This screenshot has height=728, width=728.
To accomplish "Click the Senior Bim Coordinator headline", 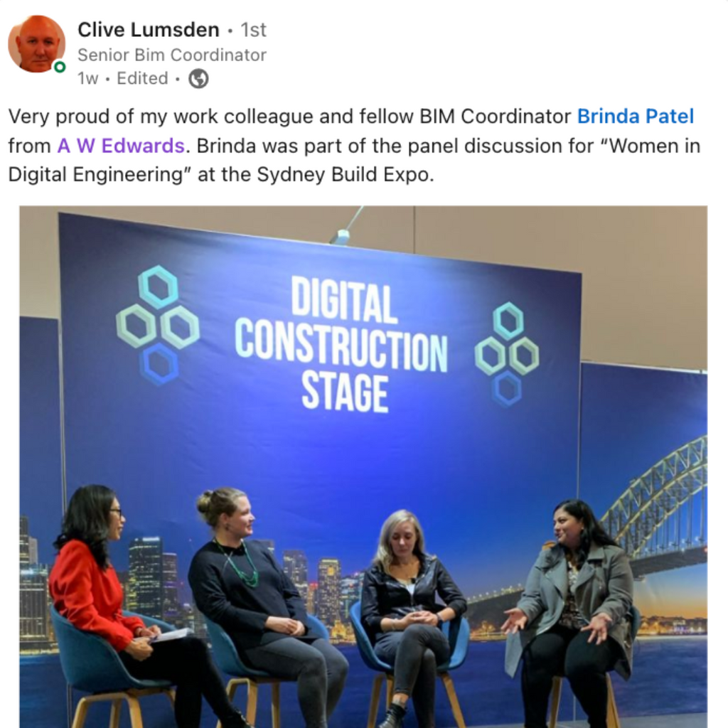I will (172, 55).
